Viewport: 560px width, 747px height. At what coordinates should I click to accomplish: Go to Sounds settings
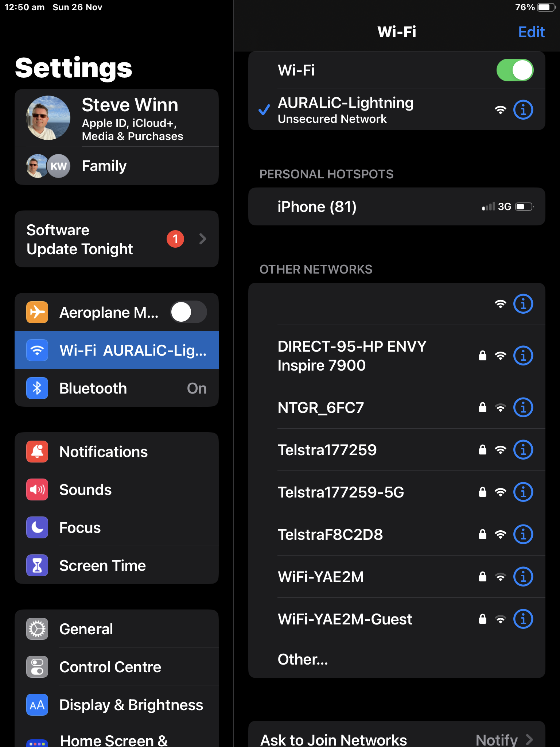point(117,489)
